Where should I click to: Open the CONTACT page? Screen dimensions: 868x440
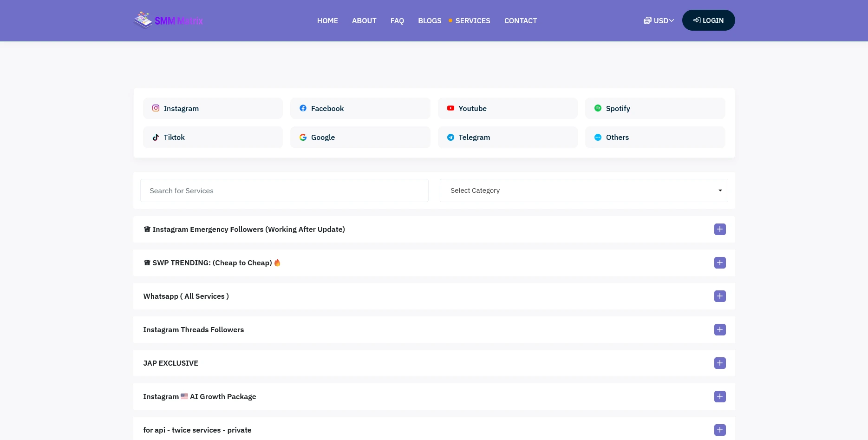click(521, 20)
